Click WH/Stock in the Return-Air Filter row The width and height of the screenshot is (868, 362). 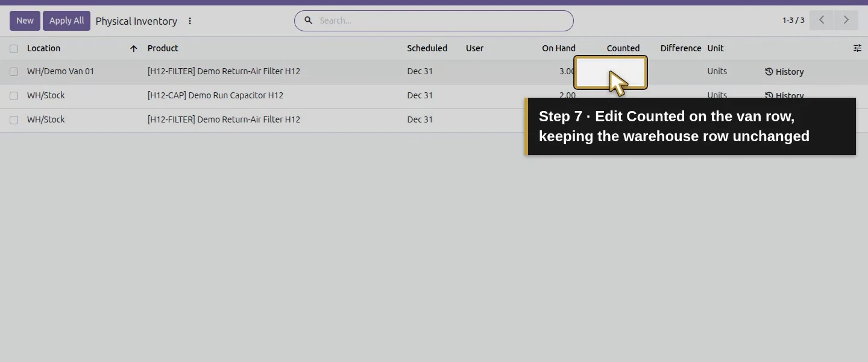(46, 119)
